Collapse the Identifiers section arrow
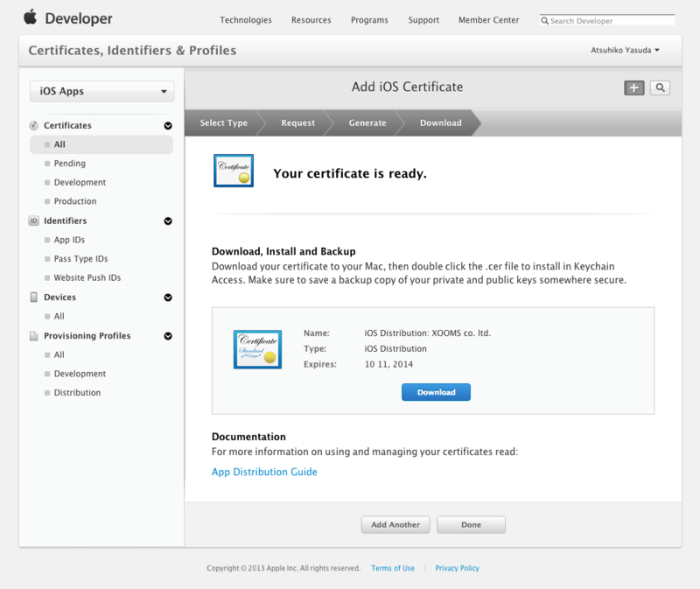This screenshot has height=589, width=700. [168, 221]
